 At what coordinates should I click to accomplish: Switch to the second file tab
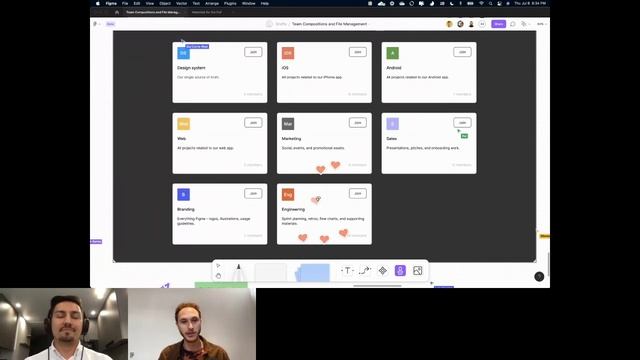point(207,12)
